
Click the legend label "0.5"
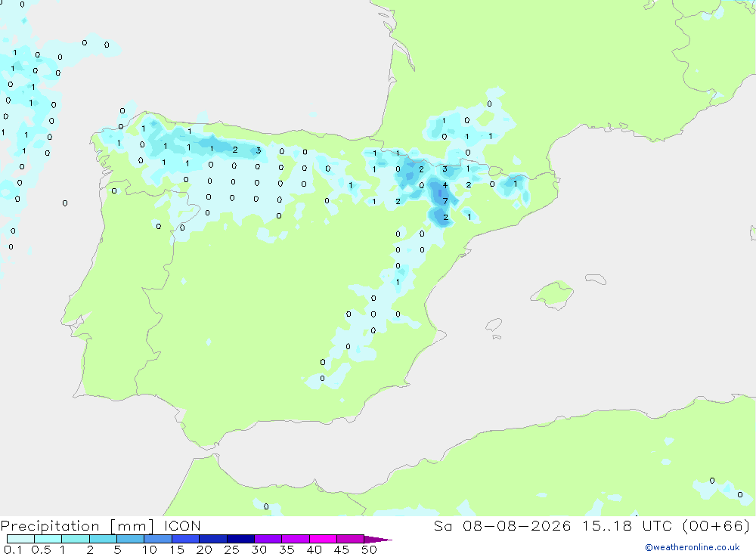pos(41,549)
